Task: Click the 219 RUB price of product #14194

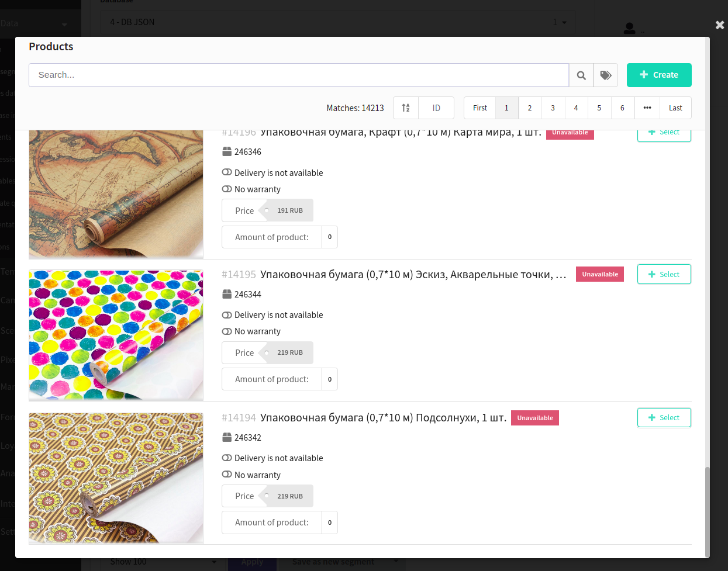Action: coord(286,496)
